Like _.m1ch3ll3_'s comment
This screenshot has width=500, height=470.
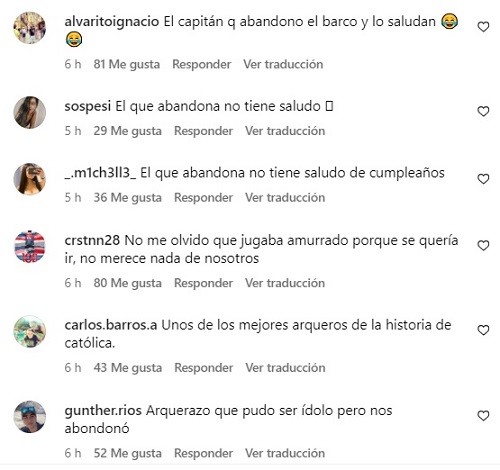pos(483,179)
